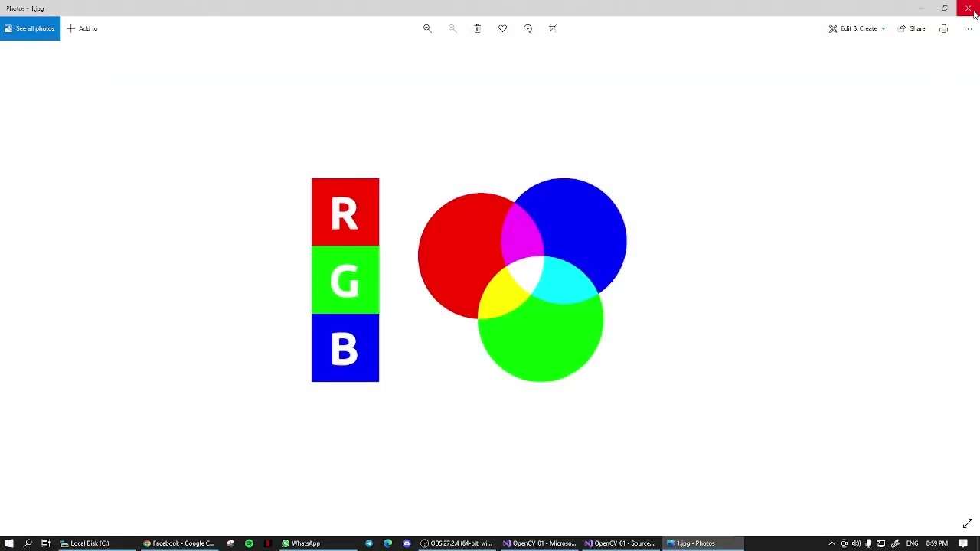Click the taskbar icon left of Spotify
Image resolution: width=980 pixels, height=551 pixels.
230,543
